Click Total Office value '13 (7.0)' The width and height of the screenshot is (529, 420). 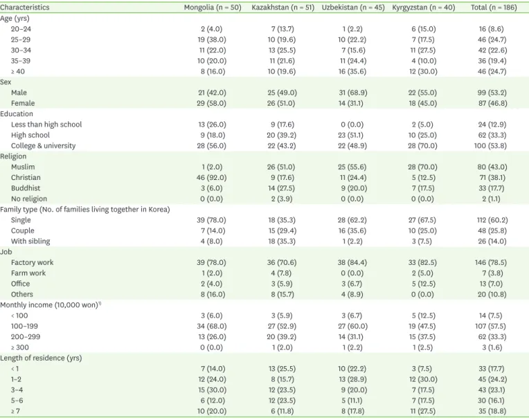[491, 284]
